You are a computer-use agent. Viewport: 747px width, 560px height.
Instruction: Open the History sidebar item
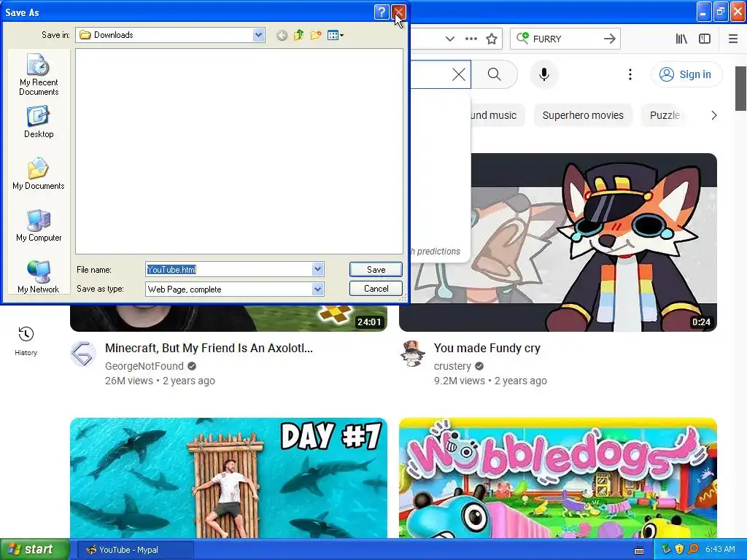tap(26, 341)
